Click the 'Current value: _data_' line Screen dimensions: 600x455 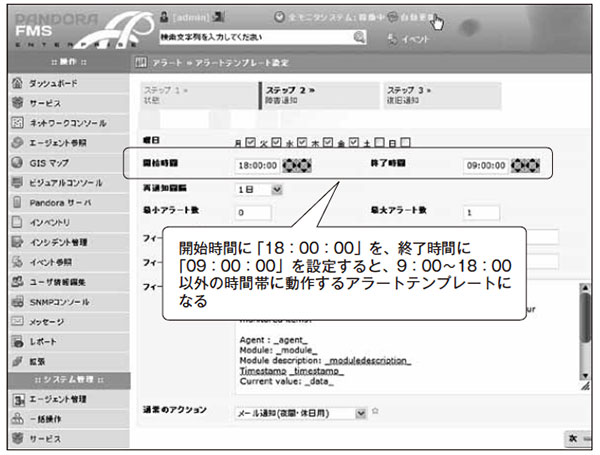[x=287, y=382]
